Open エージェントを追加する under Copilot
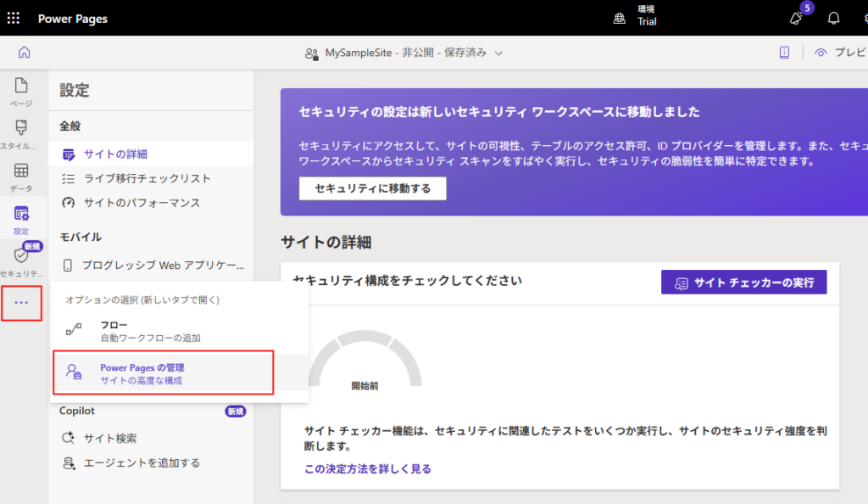Viewport: 868px width, 504px height. click(142, 463)
